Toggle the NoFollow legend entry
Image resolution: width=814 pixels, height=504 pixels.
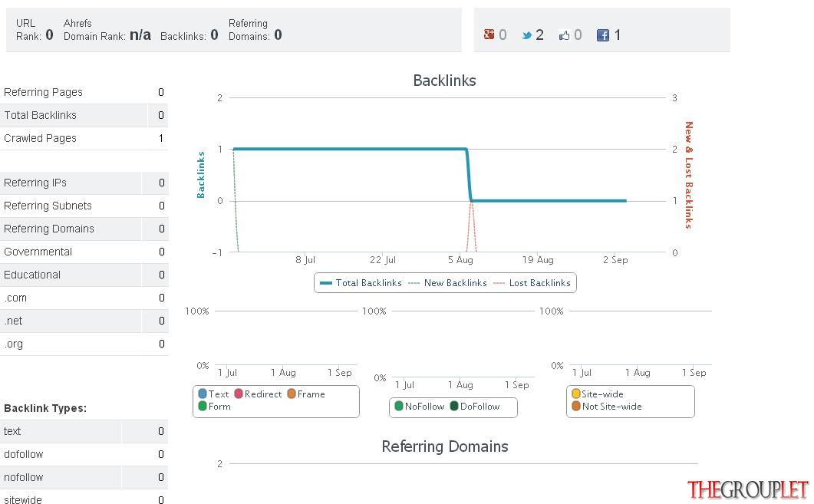point(420,407)
